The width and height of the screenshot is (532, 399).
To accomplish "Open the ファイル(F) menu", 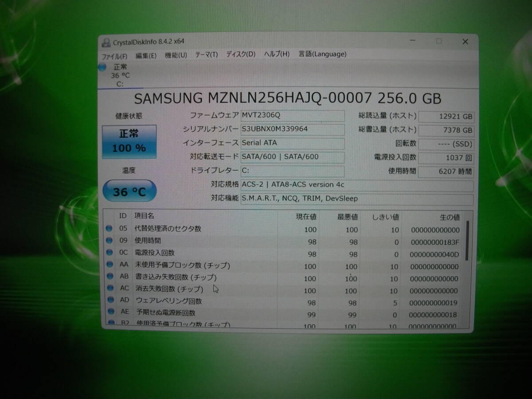I will pos(114,56).
